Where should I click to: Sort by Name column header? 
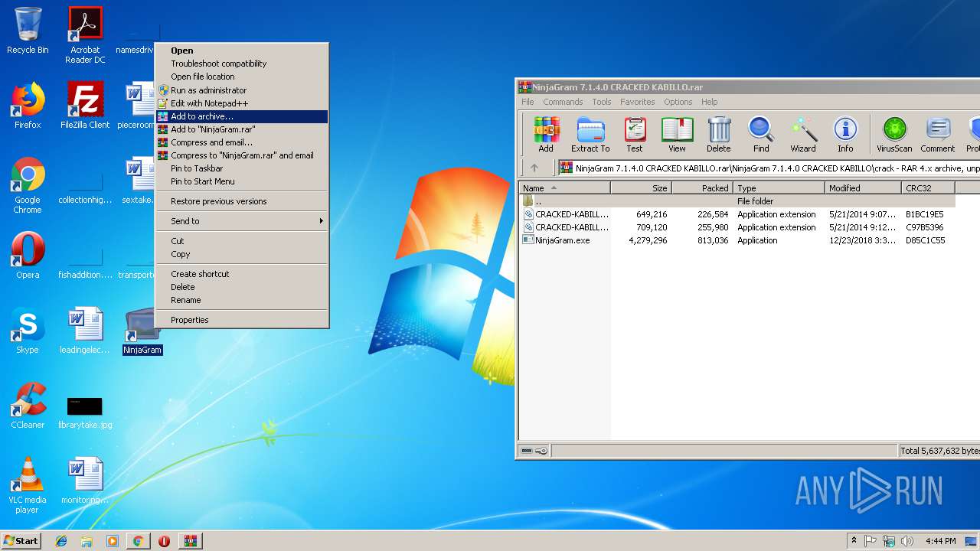[565, 187]
